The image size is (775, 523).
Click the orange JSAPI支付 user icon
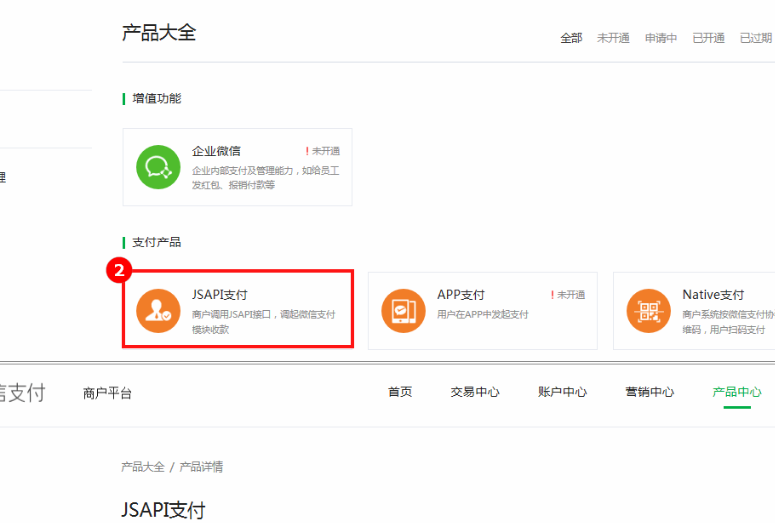coord(158,311)
